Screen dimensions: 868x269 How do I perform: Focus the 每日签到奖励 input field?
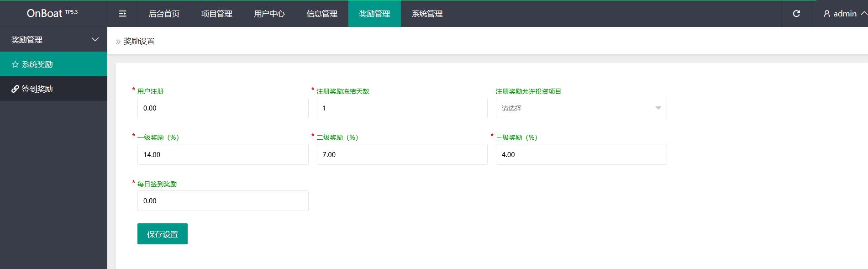click(x=223, y=201)
